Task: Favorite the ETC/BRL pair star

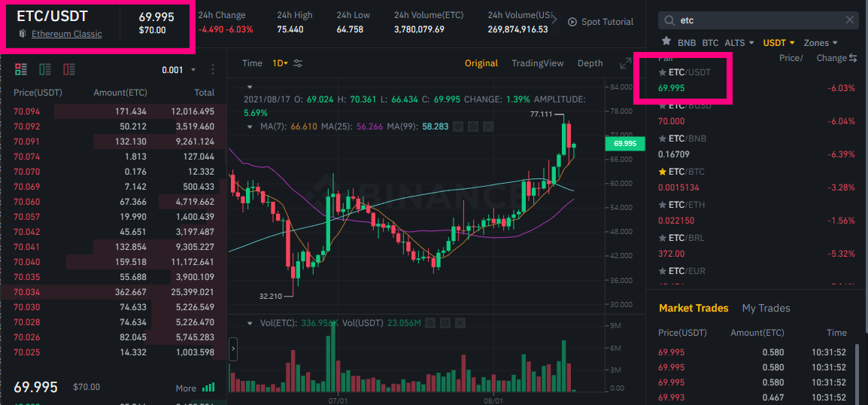Action: click(x=662, y=238)
